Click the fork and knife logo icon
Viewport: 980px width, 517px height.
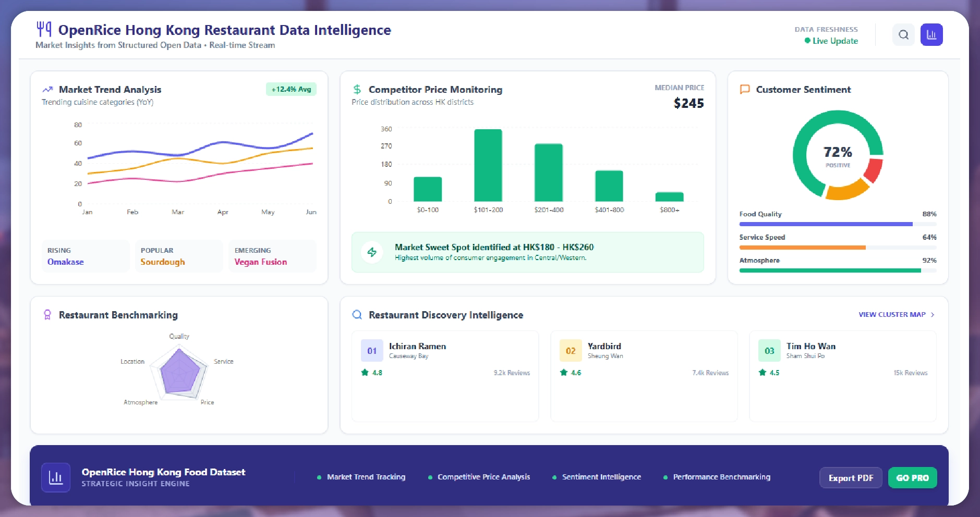tap(44, 29)
